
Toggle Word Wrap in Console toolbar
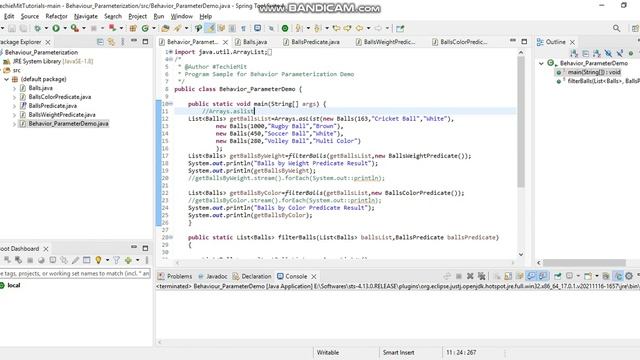point(520,276)
